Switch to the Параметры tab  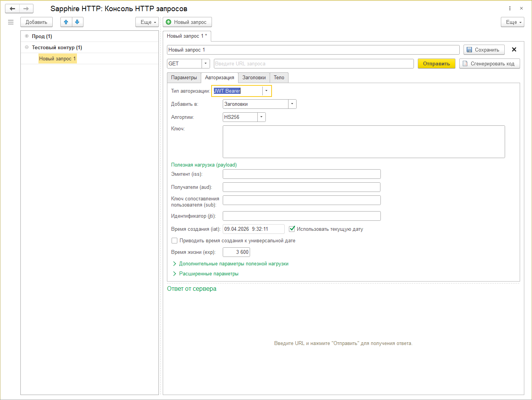tap(184, 78)
